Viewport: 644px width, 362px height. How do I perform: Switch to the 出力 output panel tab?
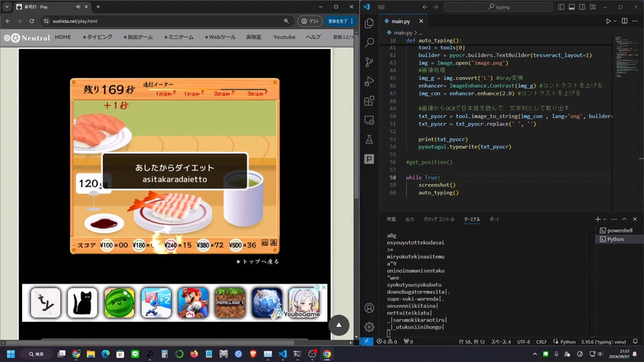point(409,219)
